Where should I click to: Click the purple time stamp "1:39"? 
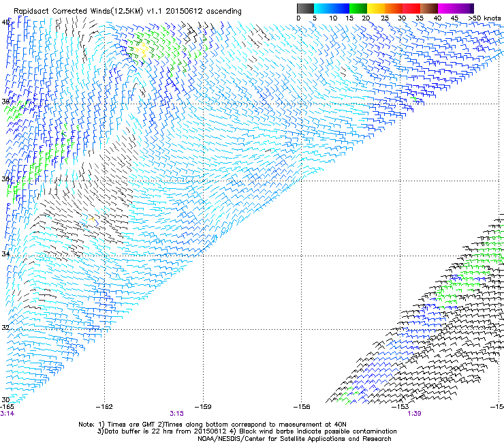point(414,414)
